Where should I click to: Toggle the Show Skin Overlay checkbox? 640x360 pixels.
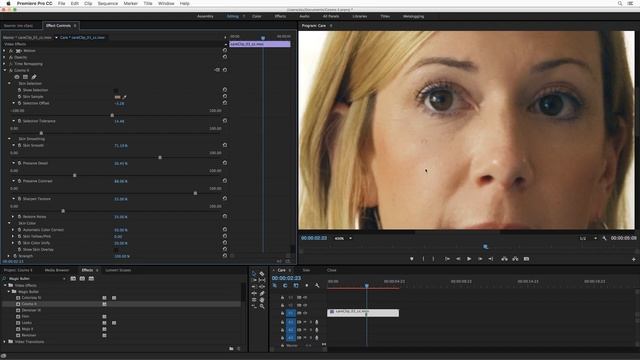click(116, 249)
